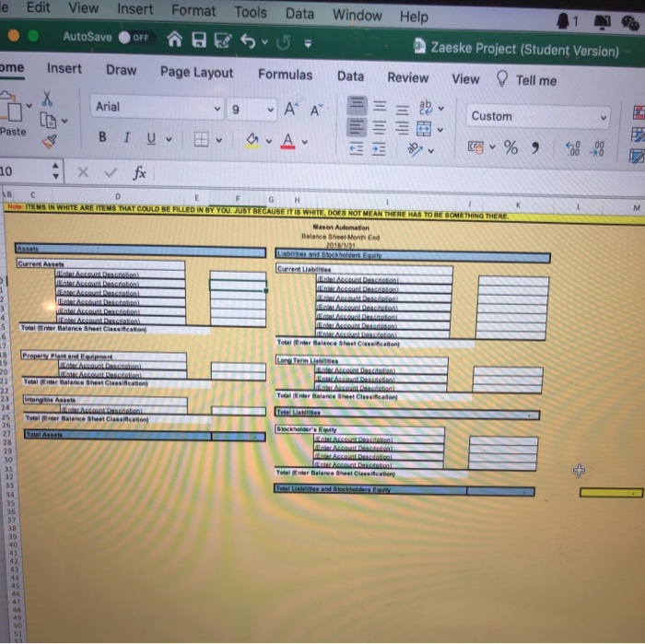Open the Underline style dropdown arrow
The height and width of the screenshot is (644, 645).
(169, 139)
